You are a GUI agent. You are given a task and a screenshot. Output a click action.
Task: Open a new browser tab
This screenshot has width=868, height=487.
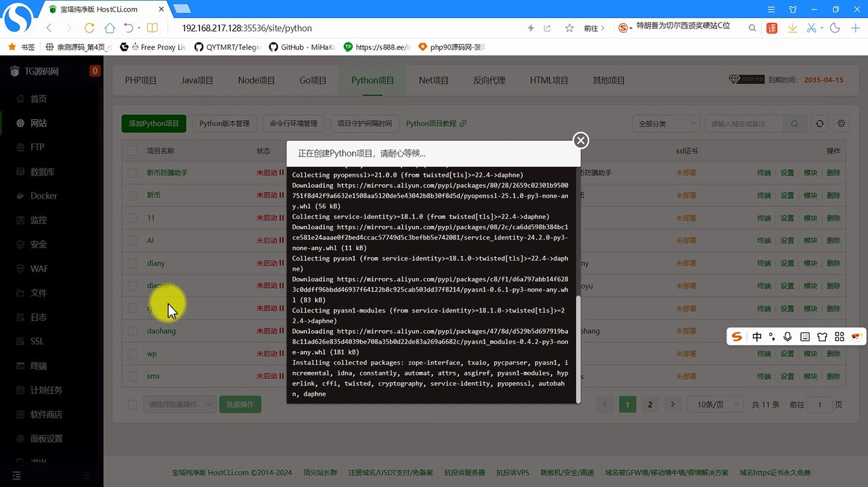tap(181, 9)
